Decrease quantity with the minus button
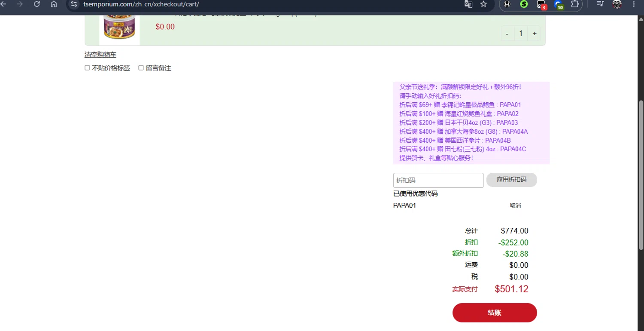Screen dimensions: 644x331 [507, 34]
